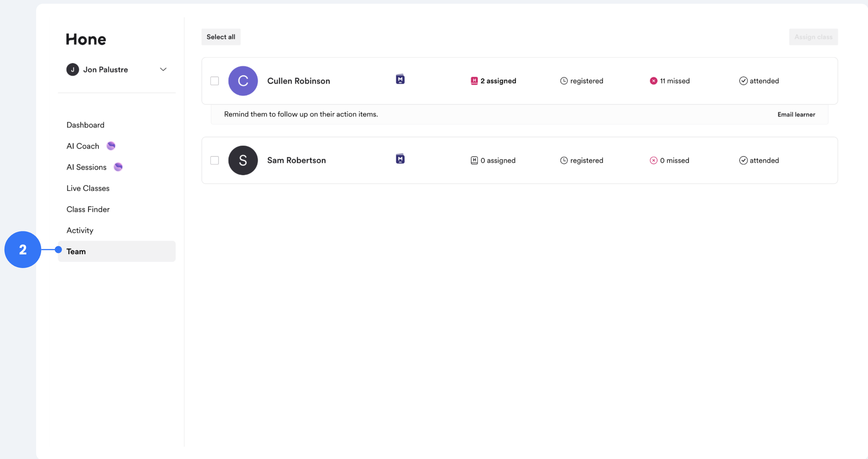Open the Dashboard page
Image resolution: width=868 pixels, height=459 pixels.
86,125
